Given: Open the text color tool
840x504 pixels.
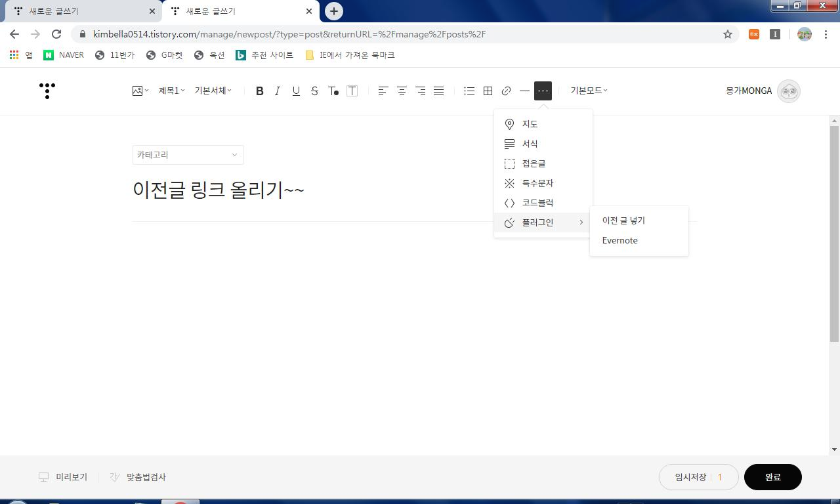Looking at the screenshot, I should (333, 91).
